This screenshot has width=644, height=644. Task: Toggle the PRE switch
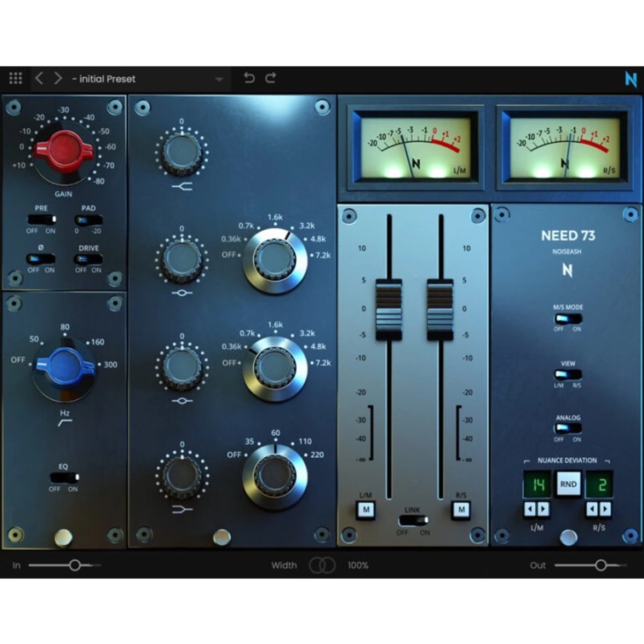click(x=41, y=219)
